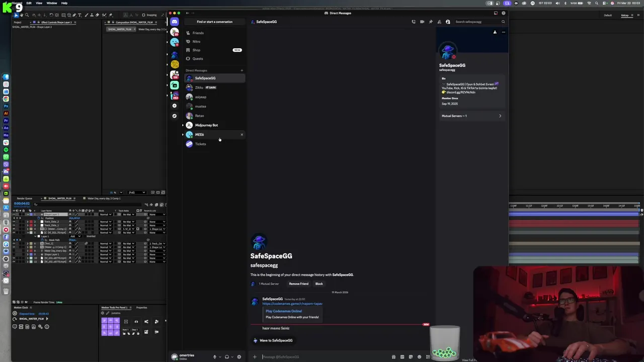Hide Track_Data_1 layer eye
The height and width of the screenshot is (362, 644).
point(14,225)
